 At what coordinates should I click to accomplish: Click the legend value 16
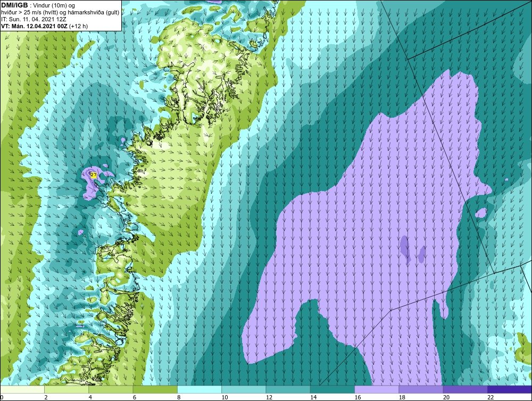coord(358,398)
